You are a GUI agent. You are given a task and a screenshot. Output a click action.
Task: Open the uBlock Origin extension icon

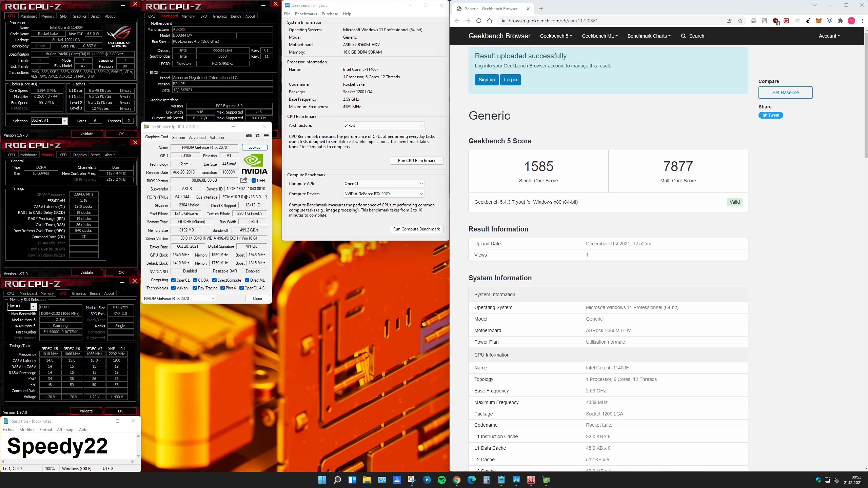tap(775, 21)
